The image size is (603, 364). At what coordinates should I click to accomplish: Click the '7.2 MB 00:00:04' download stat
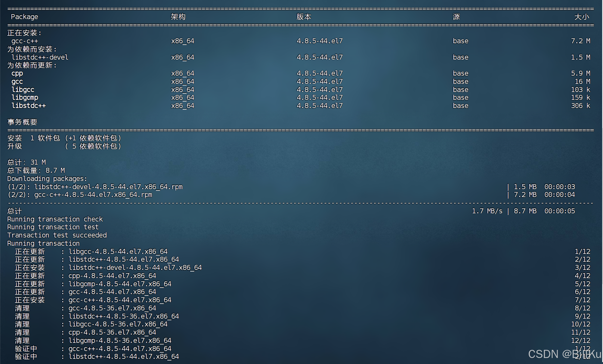[x=544, y=195]
